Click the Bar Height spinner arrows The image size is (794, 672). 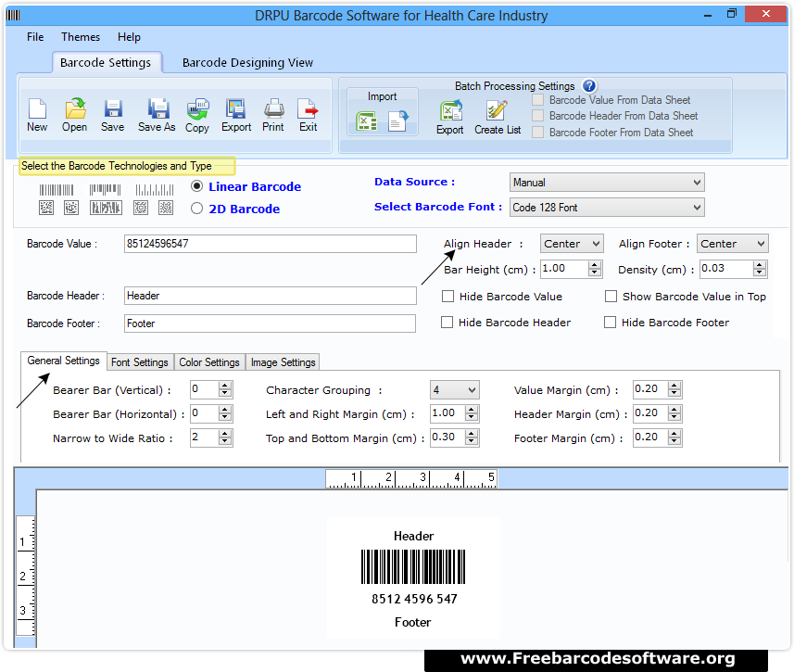click(x=595, y=269)
